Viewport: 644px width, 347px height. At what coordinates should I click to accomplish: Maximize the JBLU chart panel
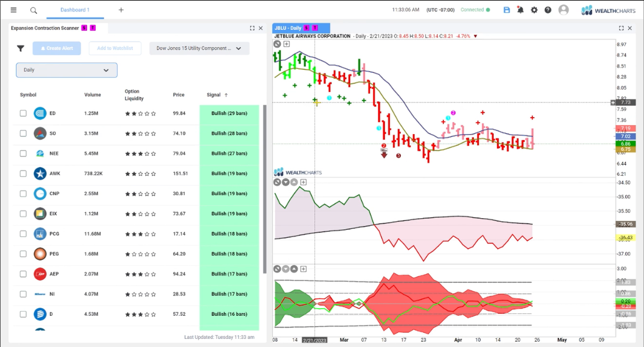click(x=622, y=28)
